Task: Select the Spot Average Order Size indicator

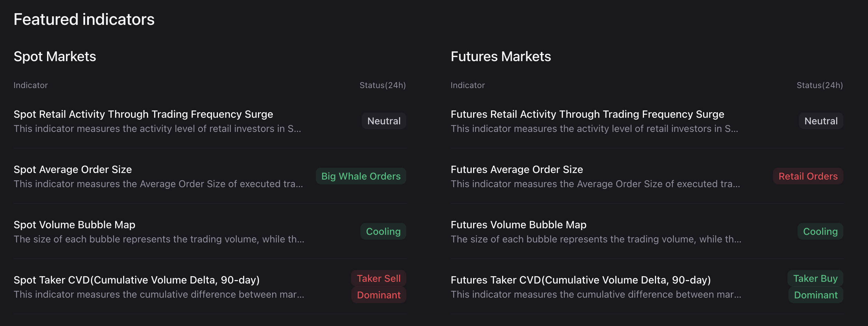Action: pos(73,169)
